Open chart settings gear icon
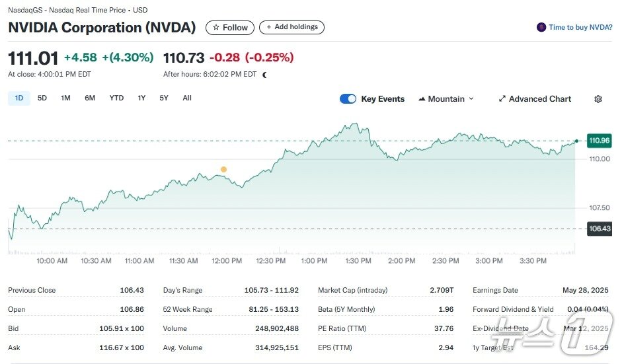 598,99
